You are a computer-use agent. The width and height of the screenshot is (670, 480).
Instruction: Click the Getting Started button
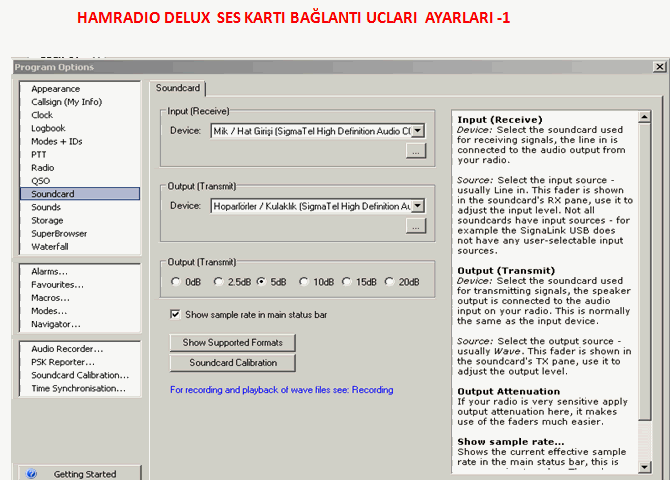(x=80, y=474)
